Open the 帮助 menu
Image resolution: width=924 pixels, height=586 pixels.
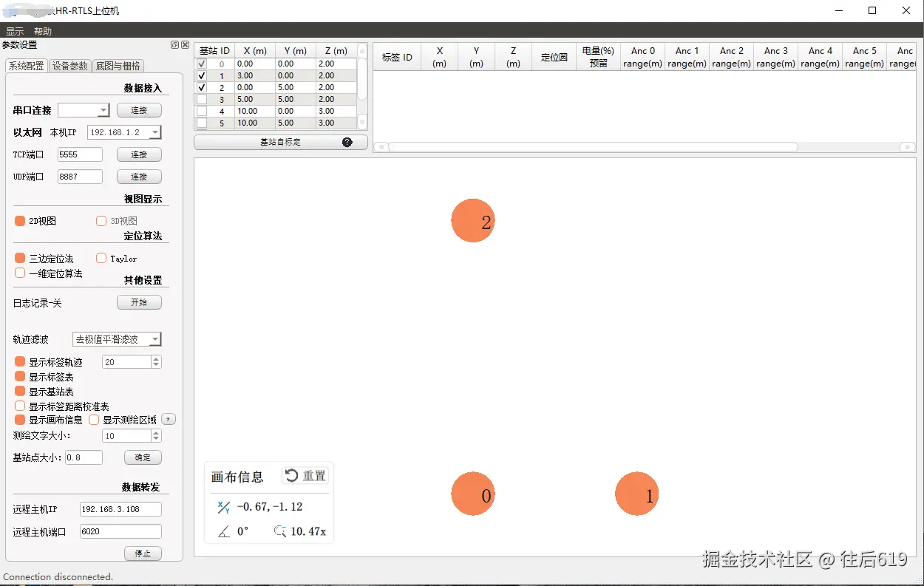coord(43,32)
